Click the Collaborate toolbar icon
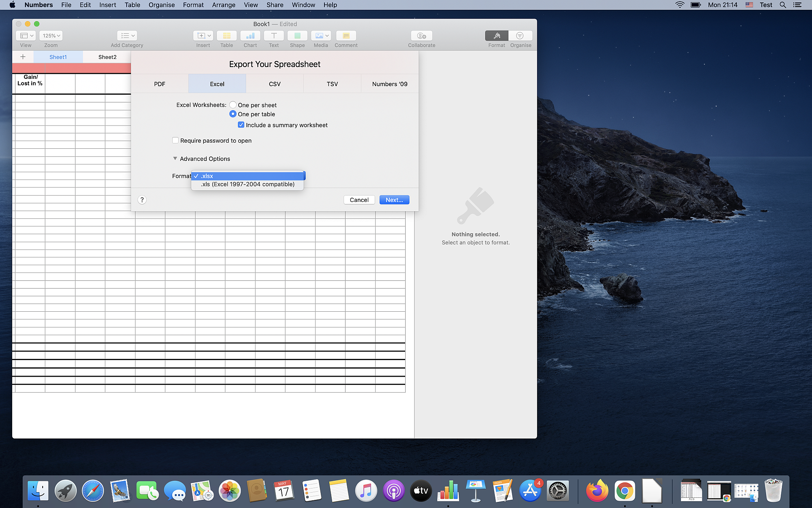The width and height of the screenshot is (812, 508). pos(421,36)
